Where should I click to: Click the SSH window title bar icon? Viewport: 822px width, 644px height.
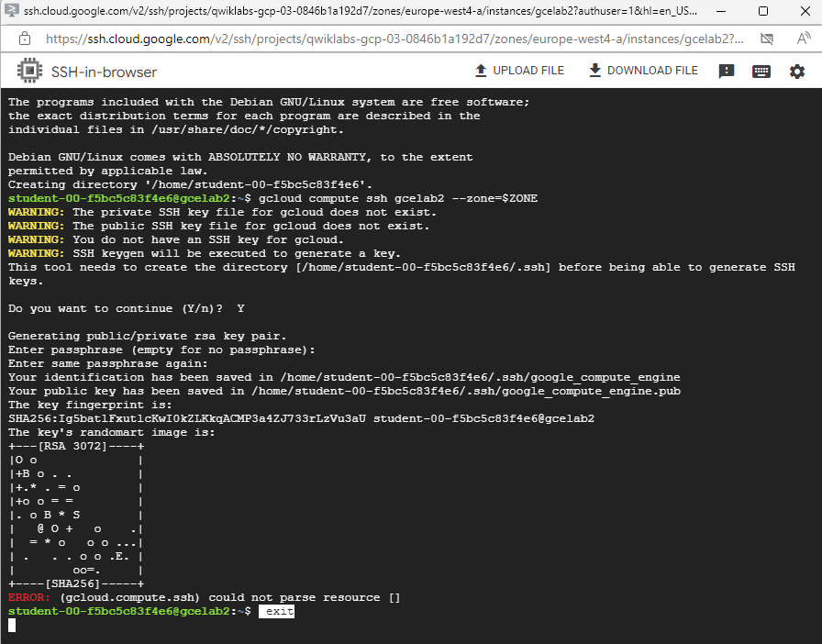12,10
